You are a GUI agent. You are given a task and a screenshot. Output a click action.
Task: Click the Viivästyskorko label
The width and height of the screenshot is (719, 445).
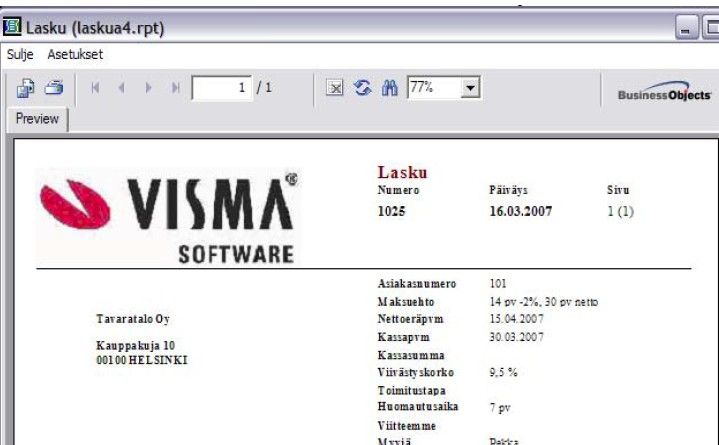(416, 373)
